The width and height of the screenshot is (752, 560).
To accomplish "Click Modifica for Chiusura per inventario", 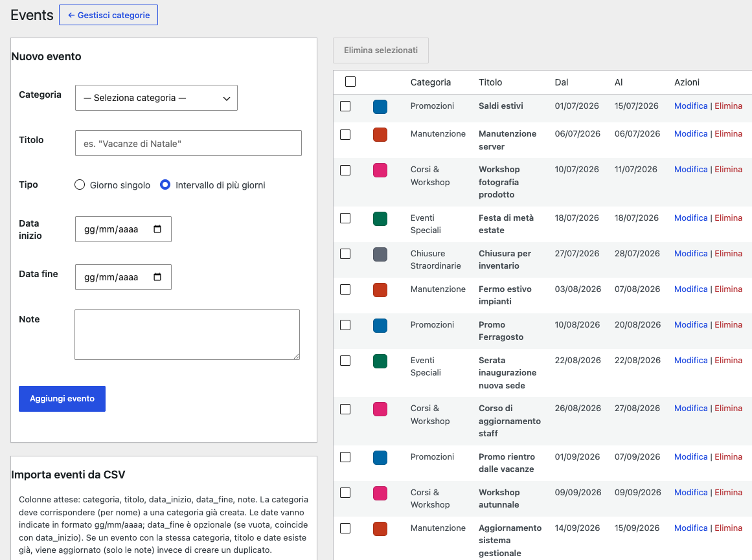I will pos(690,253).
